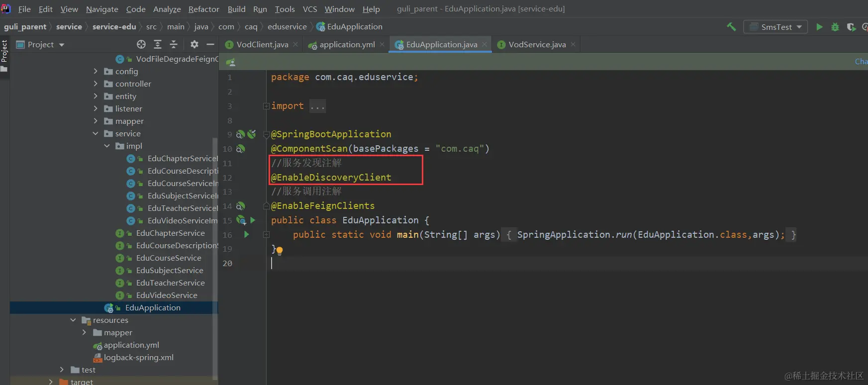Open Project panel settings gear
Image resolution: width=868 pixels, height=385 pixels.
click(x=194, y=44)
